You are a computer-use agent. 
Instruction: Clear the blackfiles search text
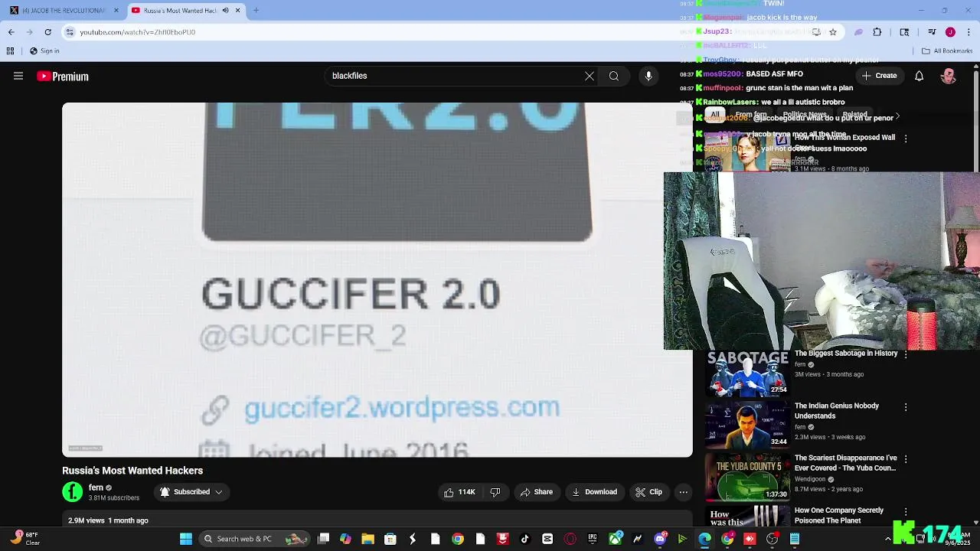tap(589, 76)
